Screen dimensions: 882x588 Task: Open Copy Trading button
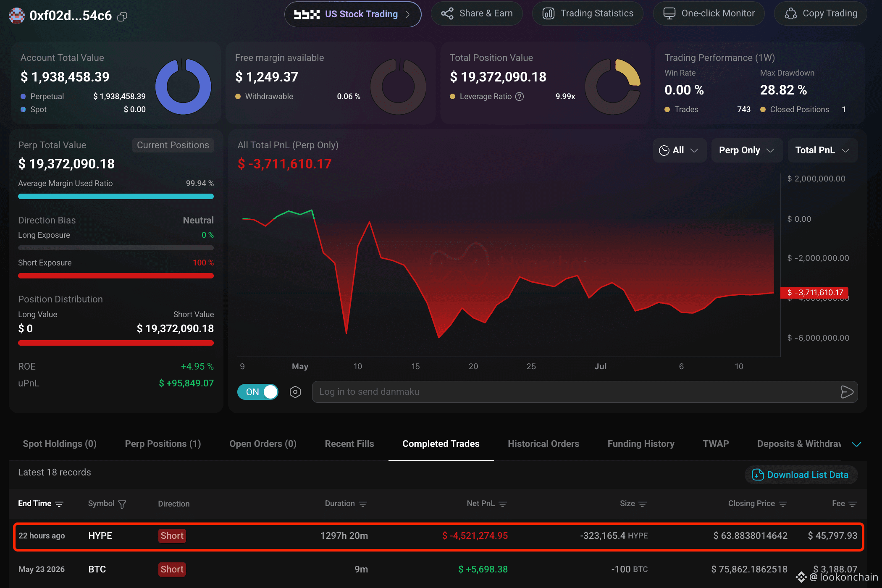[821, 13]
